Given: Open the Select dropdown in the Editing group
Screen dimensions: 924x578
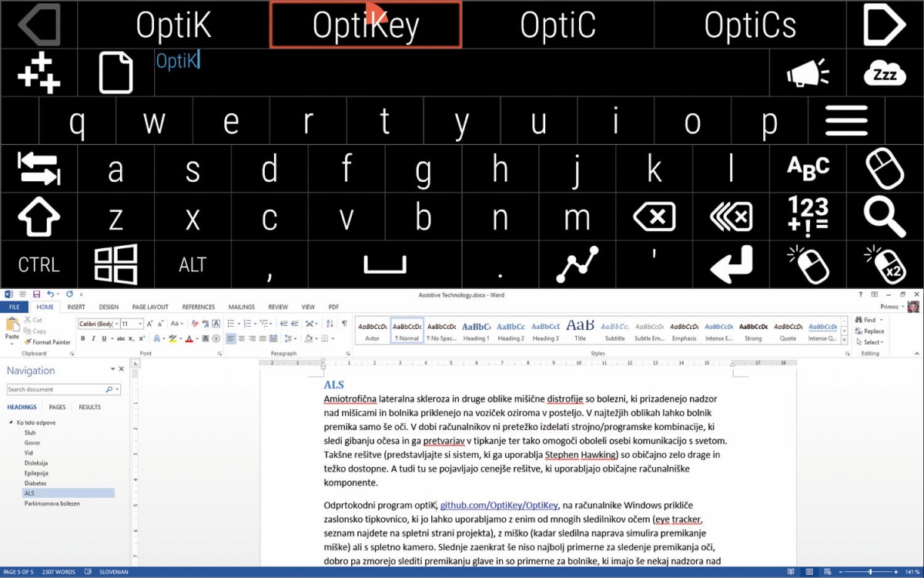Looking at the screenshot, I should [872, 342].
